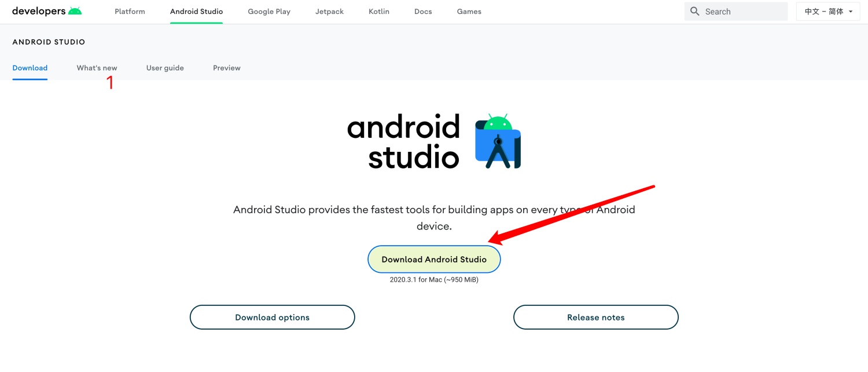Image resolution: width=868 pixels, height=372 pixels.
Task: Click the Android developers logo
Action: (x=47, y=11)
